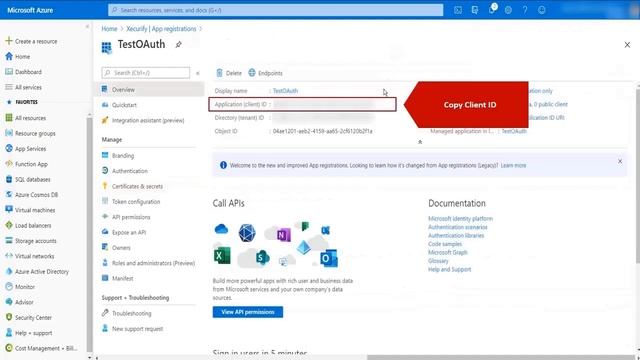Click the Certificates & secrets key icon
Screen dimensions: 640x360
(105, 186)
